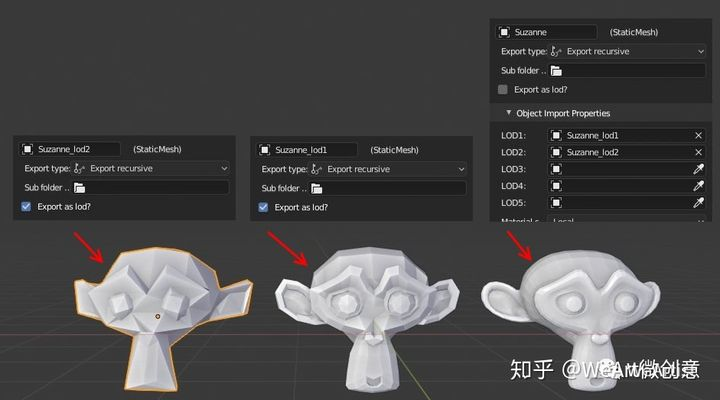Click the LOD3 object field
The height and width of the screenshot is (400, 720).
[626, 169]
